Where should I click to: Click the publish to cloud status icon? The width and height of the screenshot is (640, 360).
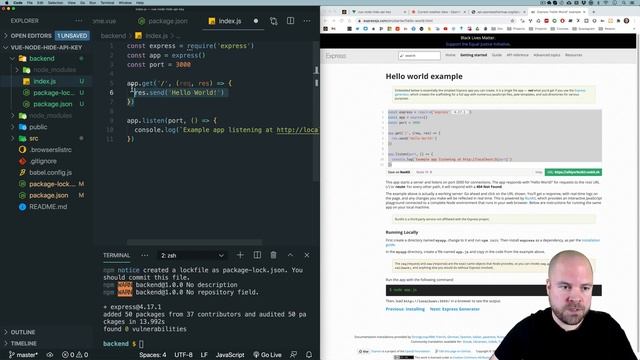point(50,355)
